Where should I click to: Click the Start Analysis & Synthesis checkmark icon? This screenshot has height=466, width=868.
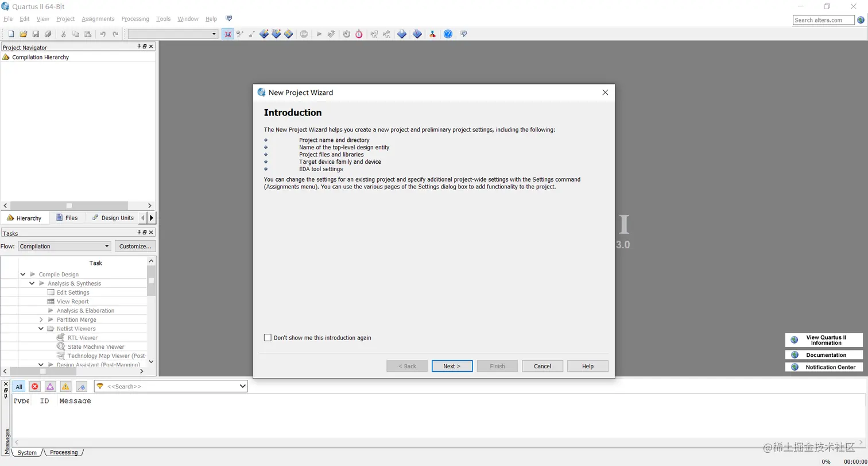(331, 34)
